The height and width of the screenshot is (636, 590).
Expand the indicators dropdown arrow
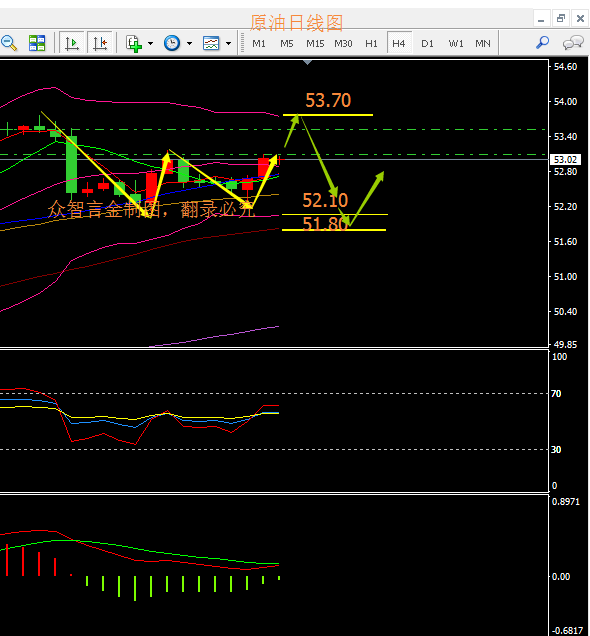[x=150, y=43]
